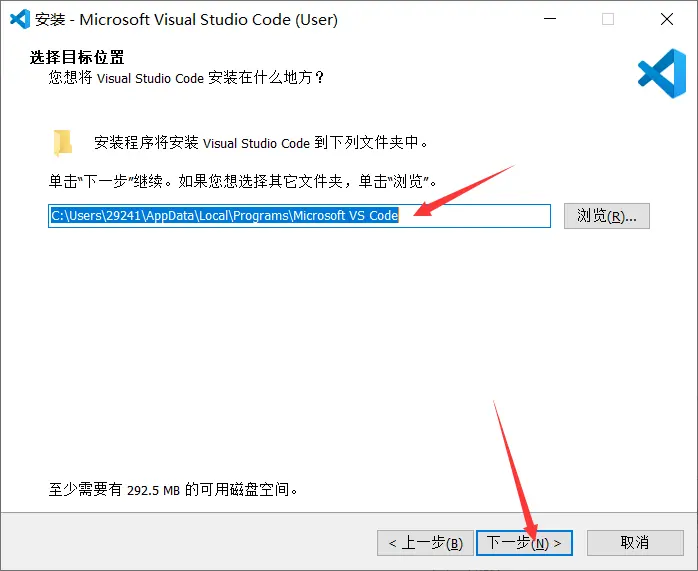The width and height of the screenshot is (698, 571).
Task: Click the window title 安装 - Microsoft Visual Studio Code (User)
Action: tap(187, 20)
